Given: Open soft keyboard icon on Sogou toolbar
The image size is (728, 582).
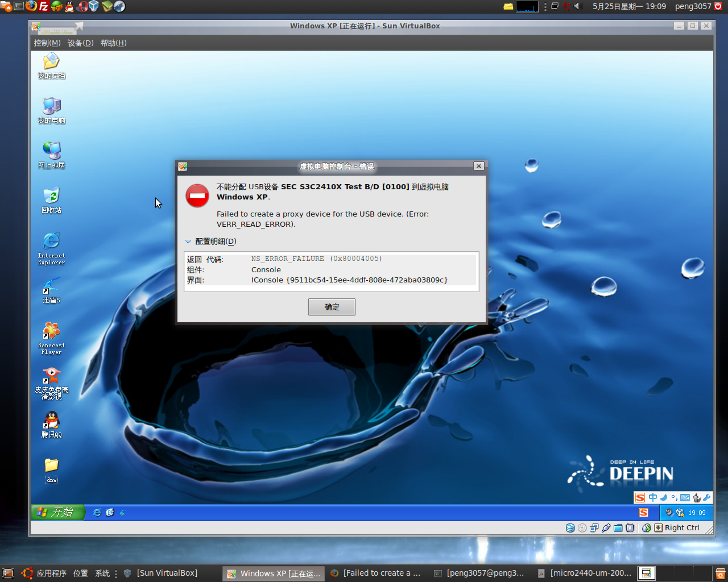Looking at the screenshot, I should (685, 497).
